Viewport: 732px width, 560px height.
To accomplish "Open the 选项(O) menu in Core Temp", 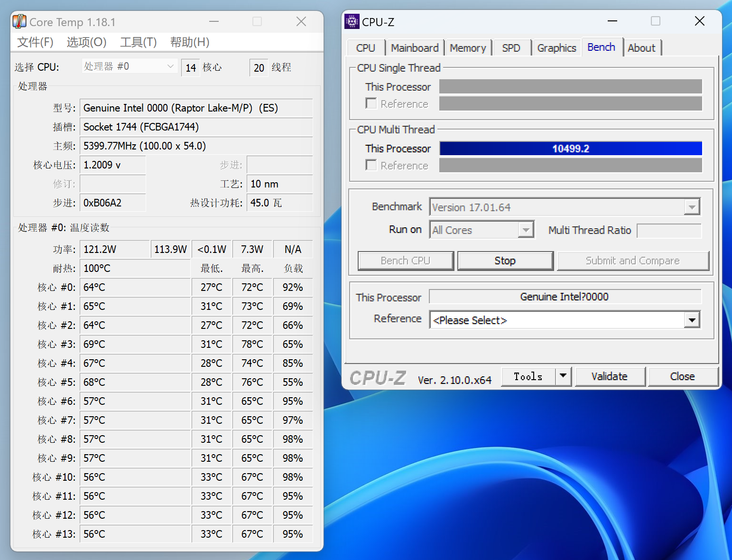I will coord(86,42).
